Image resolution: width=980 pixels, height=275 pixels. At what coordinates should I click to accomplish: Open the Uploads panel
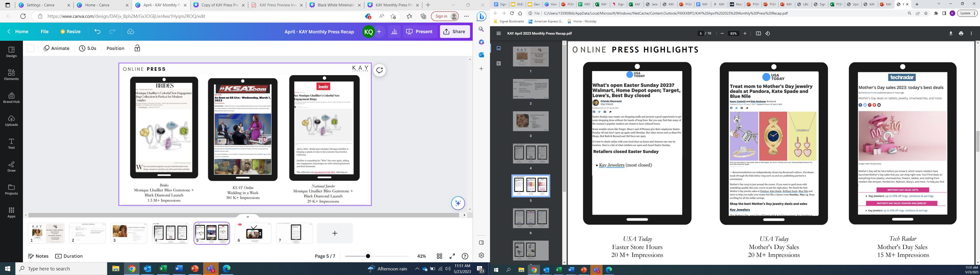pos(11,120)
